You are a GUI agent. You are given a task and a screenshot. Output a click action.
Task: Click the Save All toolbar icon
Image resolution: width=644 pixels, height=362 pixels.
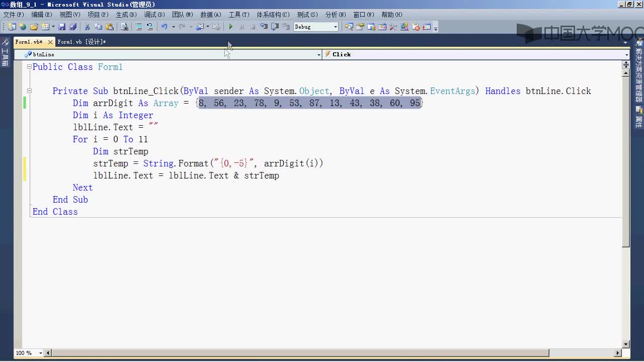click(x=73, y=27)
